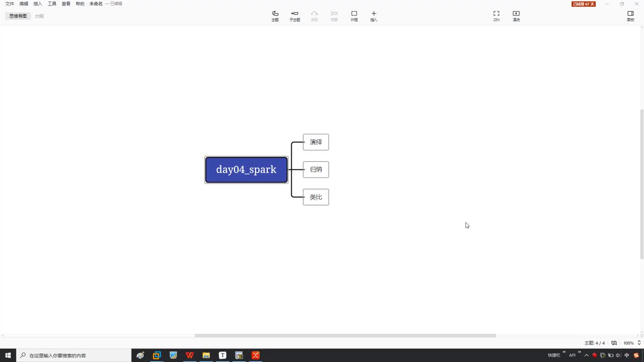Open the Windows Start menu
The width and height of the screenshot is (644, 362).
8,355
